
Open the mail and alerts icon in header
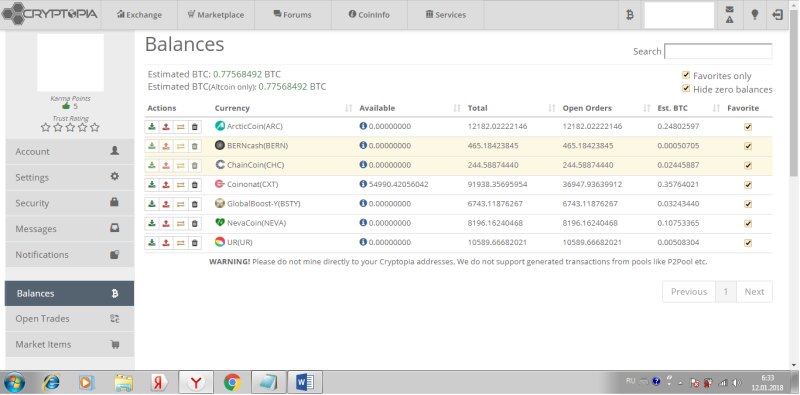point(730,15)
